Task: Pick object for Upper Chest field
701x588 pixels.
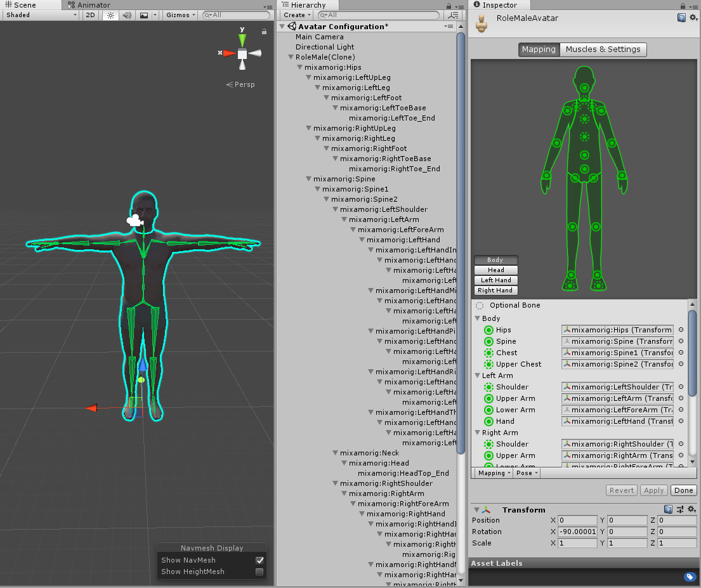Action: click(x=681, y=364)
